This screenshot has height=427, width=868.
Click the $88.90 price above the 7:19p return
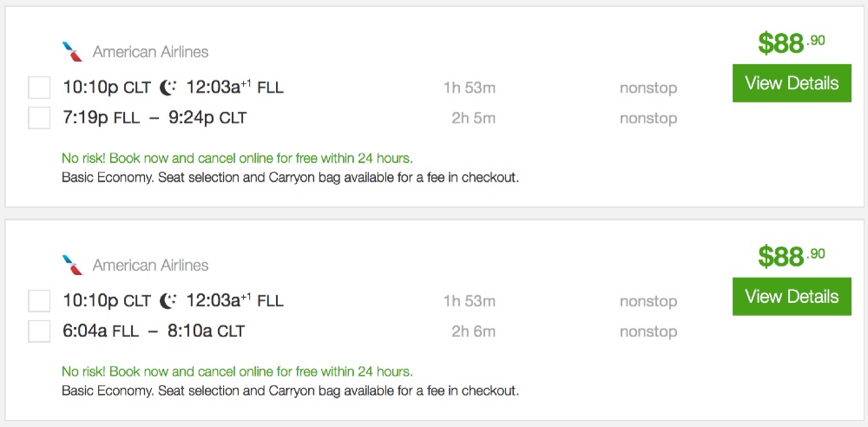tap(791, 43)
